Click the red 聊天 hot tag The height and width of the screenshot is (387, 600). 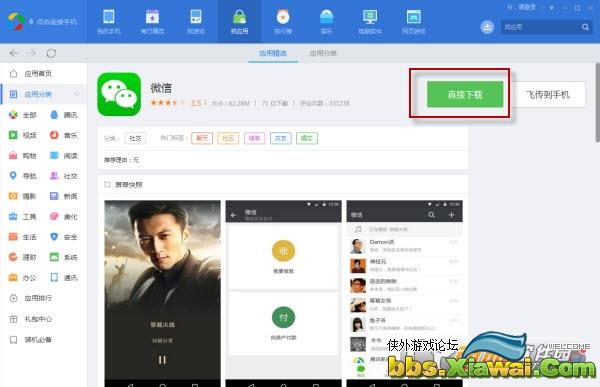[202, 138]
